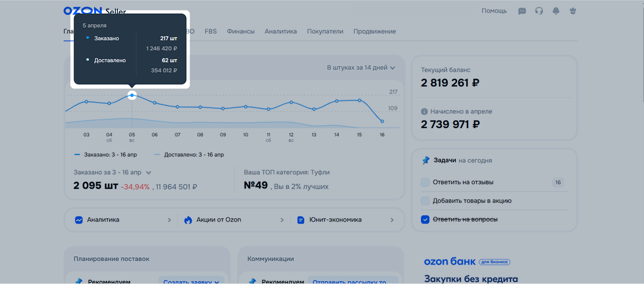
Task: Uncheck the Ответить на вопросы task
Action: tap(425, 220)
